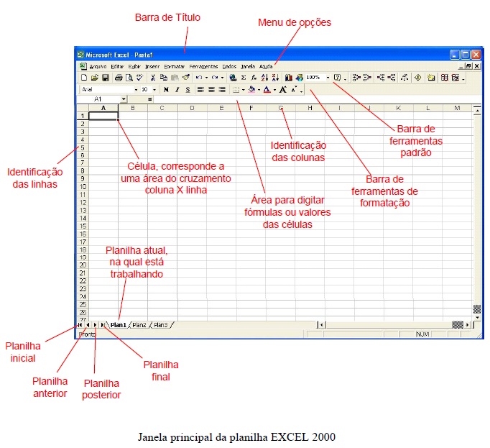The height and width of the screenshot is (448, 490).
Task: Jump to last sheet navigation button
Action: (x=103, y=325)
